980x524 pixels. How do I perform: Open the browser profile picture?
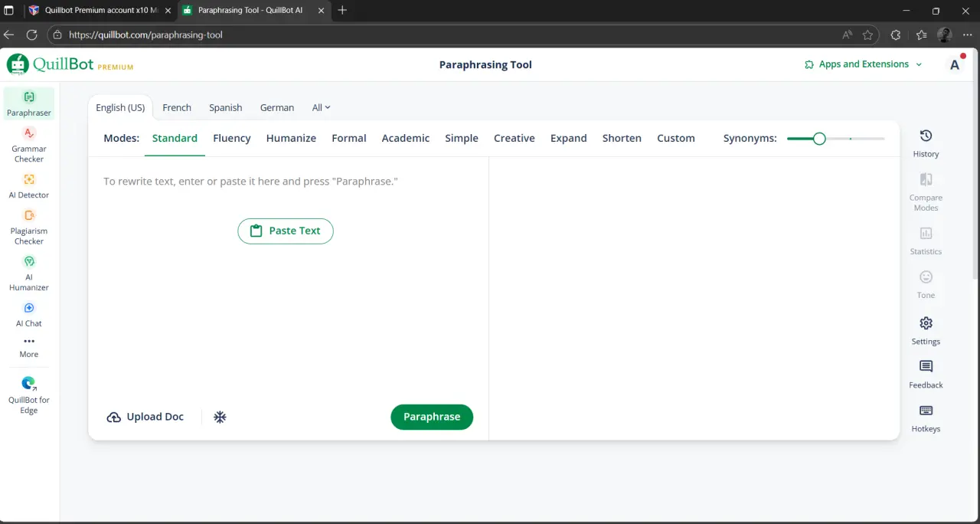tap(945, 34)
